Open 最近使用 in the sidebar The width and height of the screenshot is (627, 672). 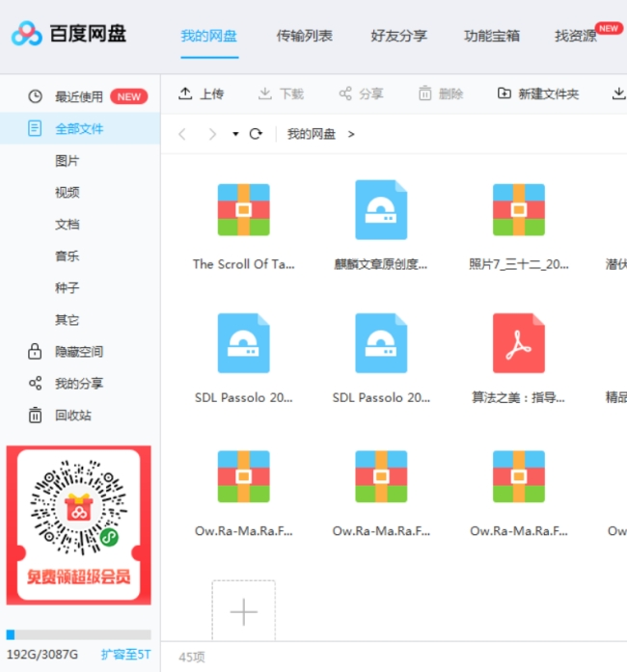[x=80, y=96]
